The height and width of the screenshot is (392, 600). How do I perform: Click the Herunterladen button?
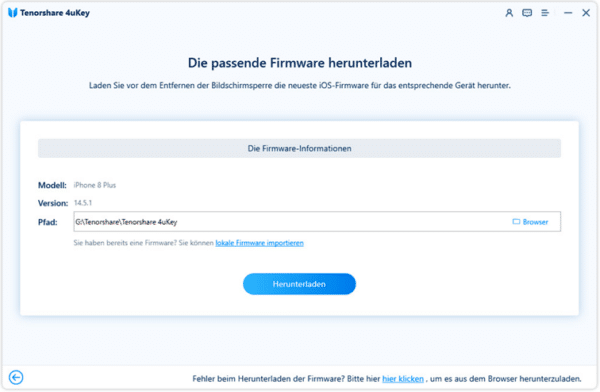(299, 284)
